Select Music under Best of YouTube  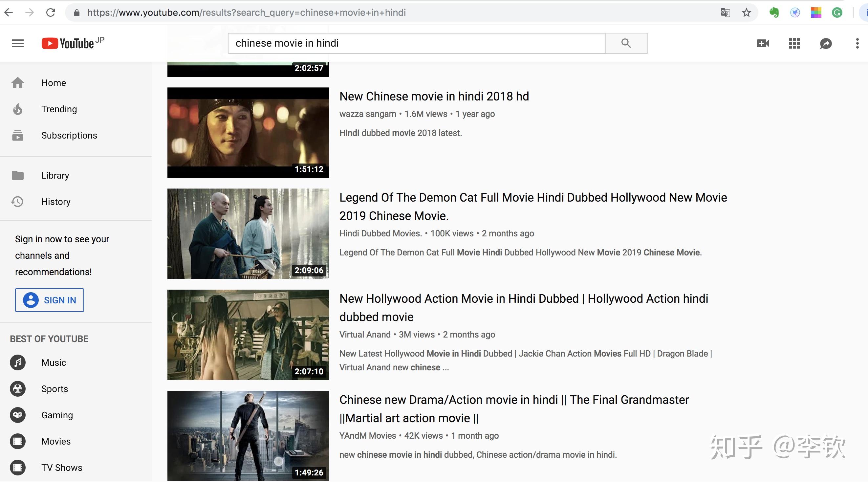[x=76, y=362]
